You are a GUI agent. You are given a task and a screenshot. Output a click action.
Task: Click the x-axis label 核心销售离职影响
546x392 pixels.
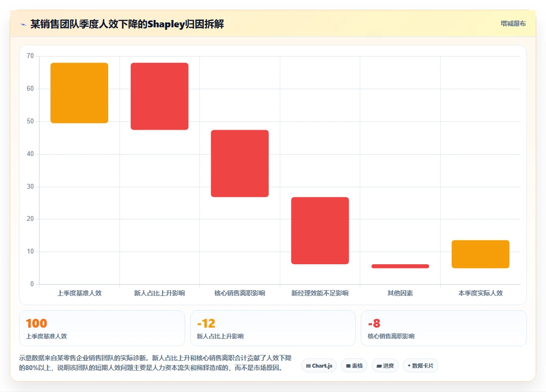point(240,293)
